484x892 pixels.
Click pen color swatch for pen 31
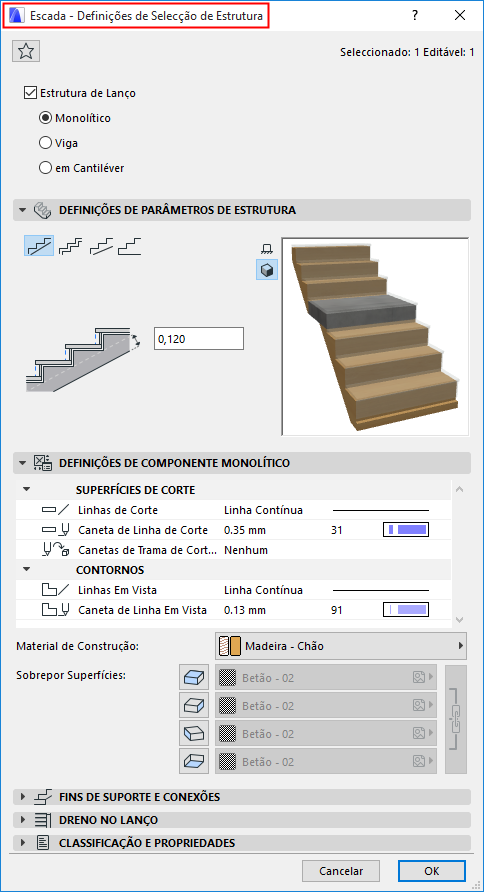[406, 530]
